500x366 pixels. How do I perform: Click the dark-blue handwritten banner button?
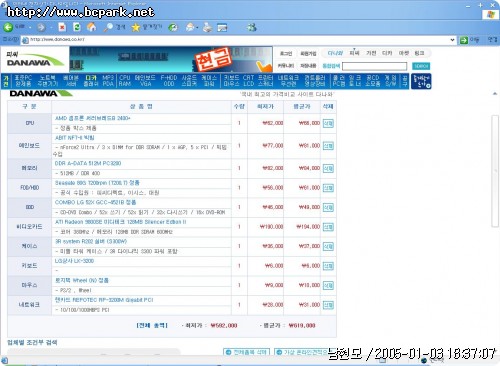coord(421,81)
